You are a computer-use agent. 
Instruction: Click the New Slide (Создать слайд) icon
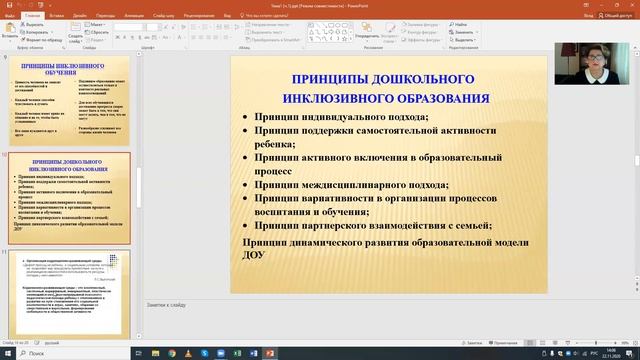coord(76,28)
